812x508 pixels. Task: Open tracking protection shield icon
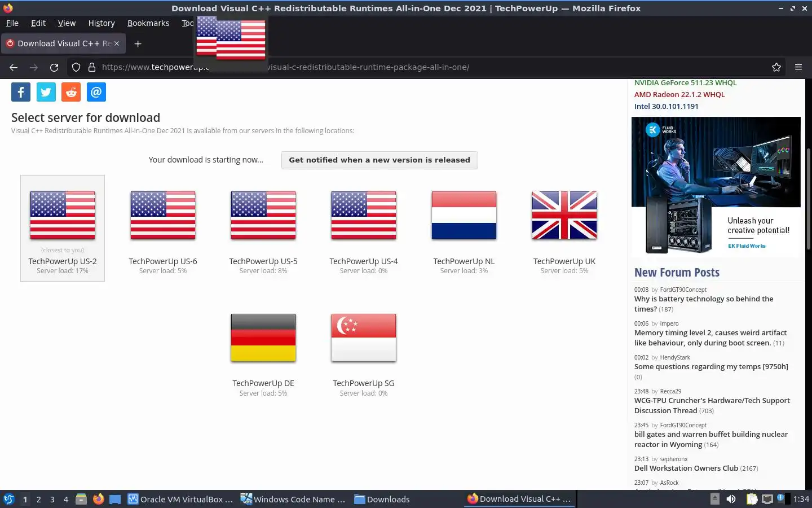point(76,67)
